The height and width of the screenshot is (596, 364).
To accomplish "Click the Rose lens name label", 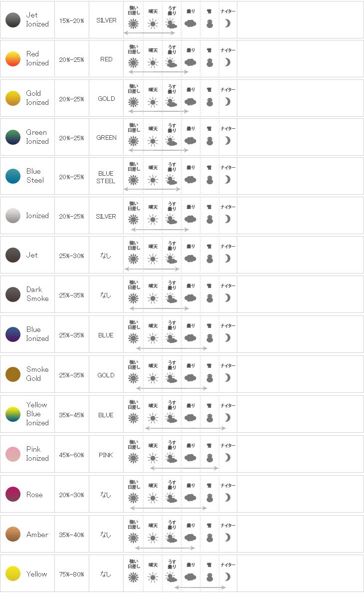I will 34,495.
